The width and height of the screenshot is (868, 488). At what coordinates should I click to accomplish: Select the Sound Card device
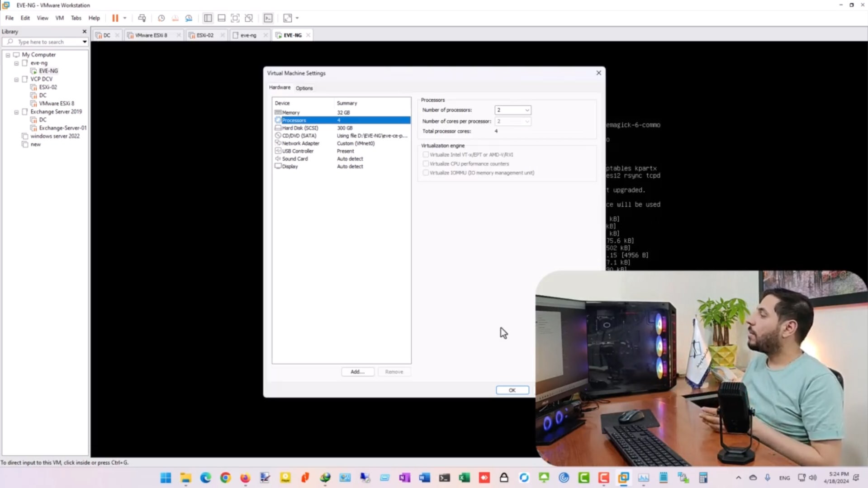coord(342,159)
